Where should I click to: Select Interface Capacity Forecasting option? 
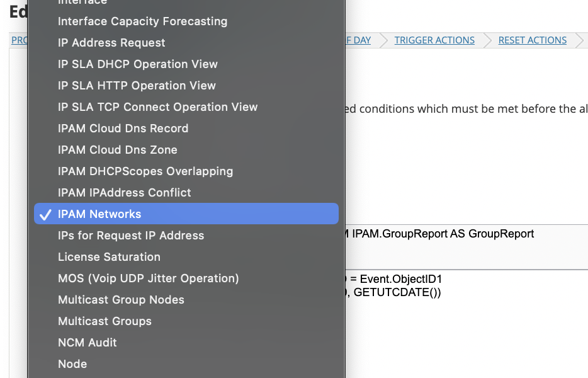click(x=142, y=21)
